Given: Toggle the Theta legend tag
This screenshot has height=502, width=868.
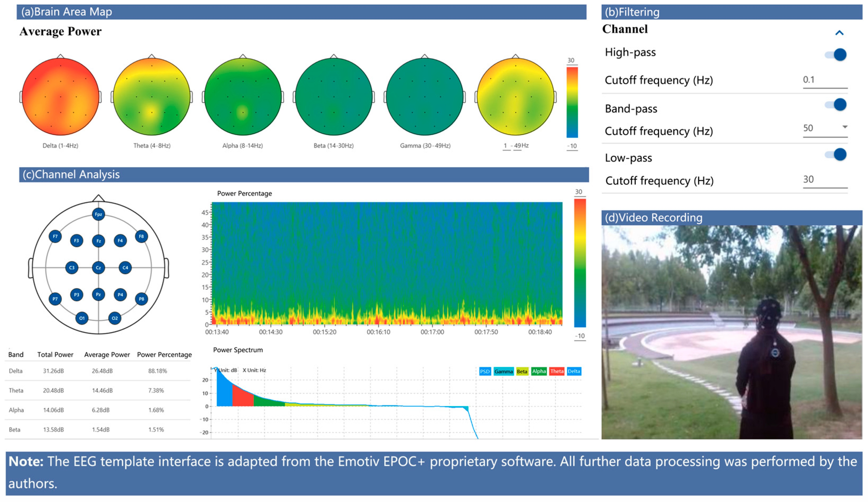Looking at the screenshot, I should pos(557,371).
